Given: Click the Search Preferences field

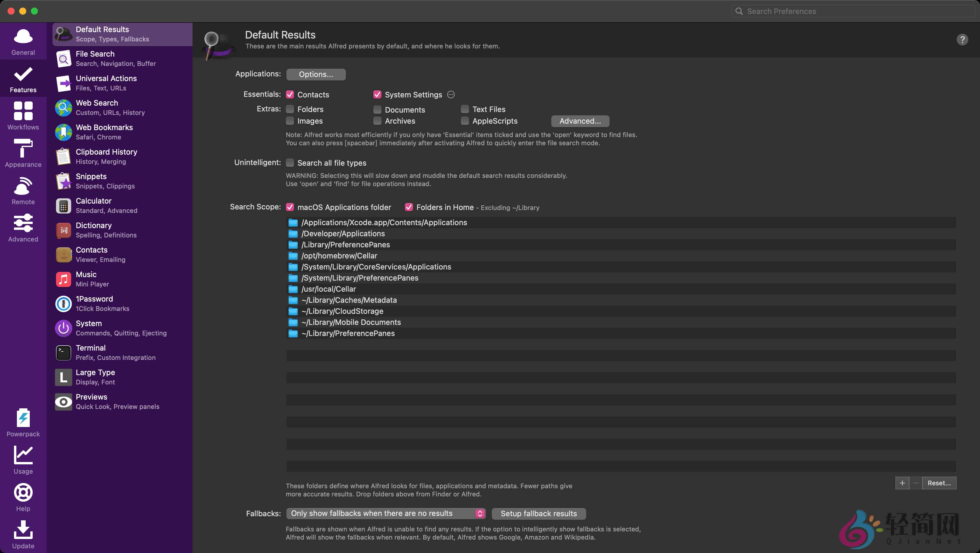Looking at the screenshot, I should (852, 11).
